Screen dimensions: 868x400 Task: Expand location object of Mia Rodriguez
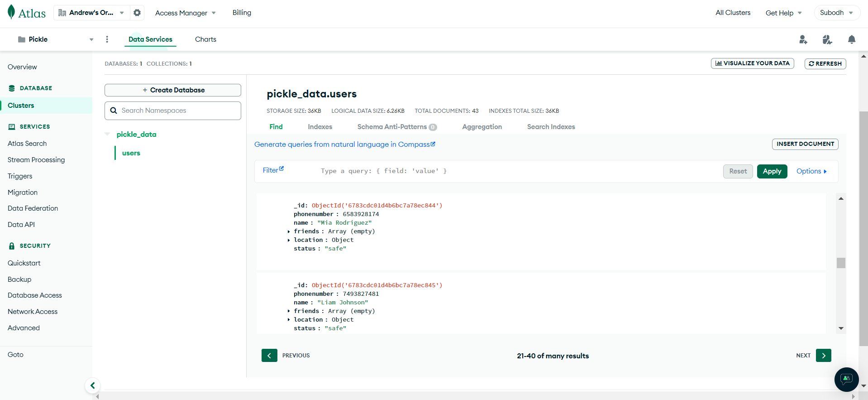coord(289,240)
